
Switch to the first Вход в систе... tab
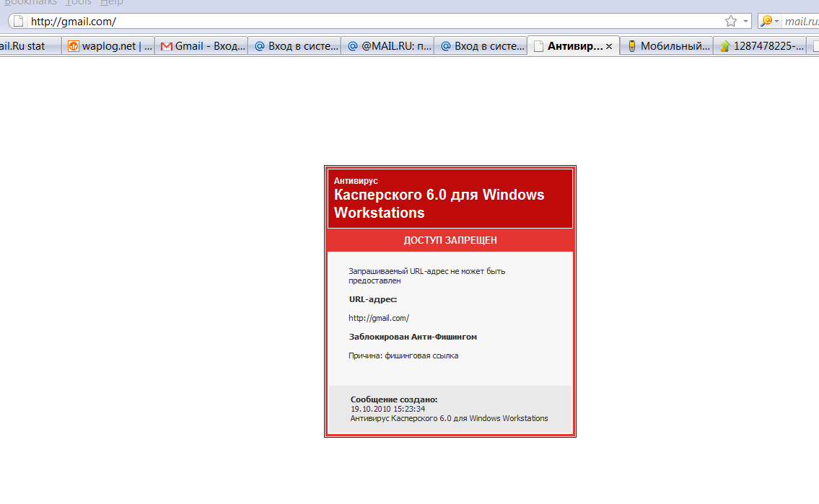pyautogui.click(x=294, y=46)
